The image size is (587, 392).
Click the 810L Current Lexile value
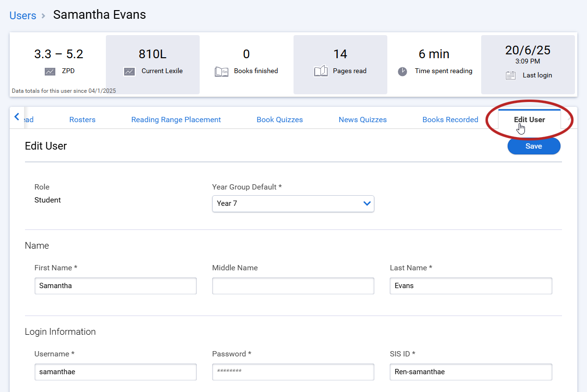pos(153,54)
